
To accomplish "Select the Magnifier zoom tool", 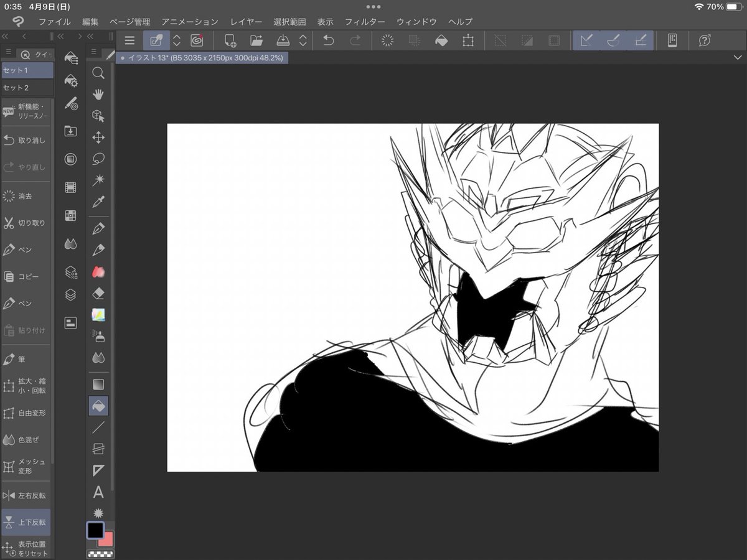I will pos(98,73).
